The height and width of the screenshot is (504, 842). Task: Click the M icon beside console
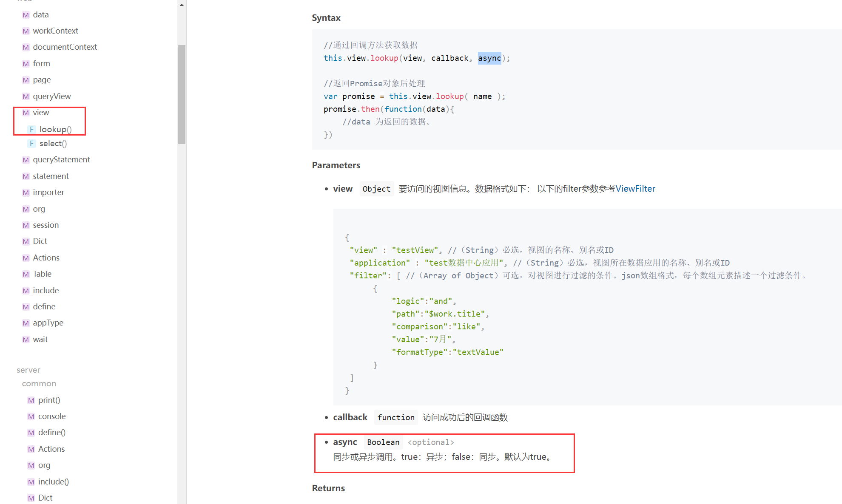point(31,416)
